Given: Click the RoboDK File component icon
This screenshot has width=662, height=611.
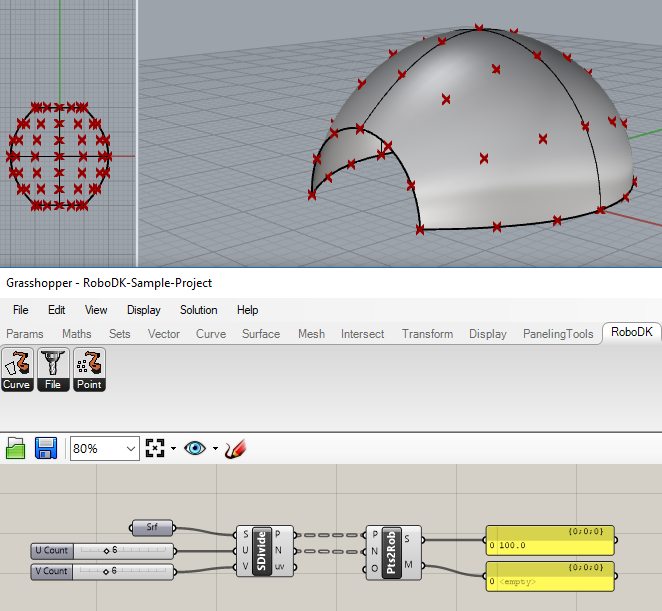Looking at the screenshot, I should pyautogui.click(x=53, y=369).
